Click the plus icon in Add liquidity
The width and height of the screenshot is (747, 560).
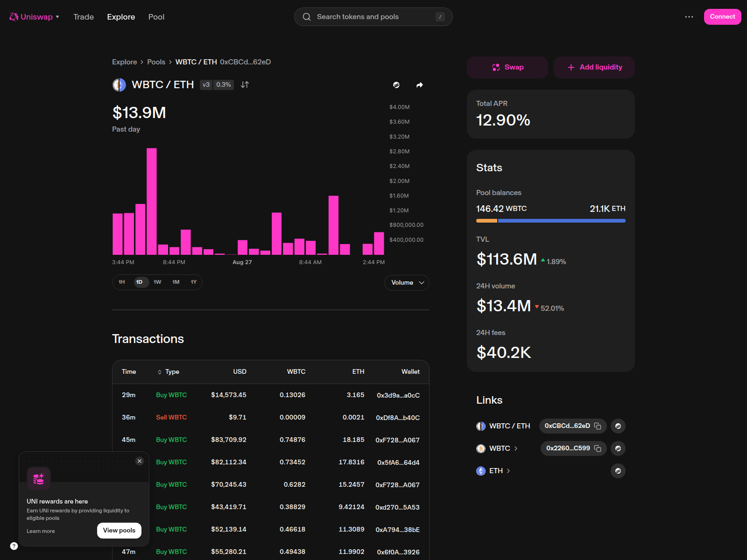tap(571, 68)
